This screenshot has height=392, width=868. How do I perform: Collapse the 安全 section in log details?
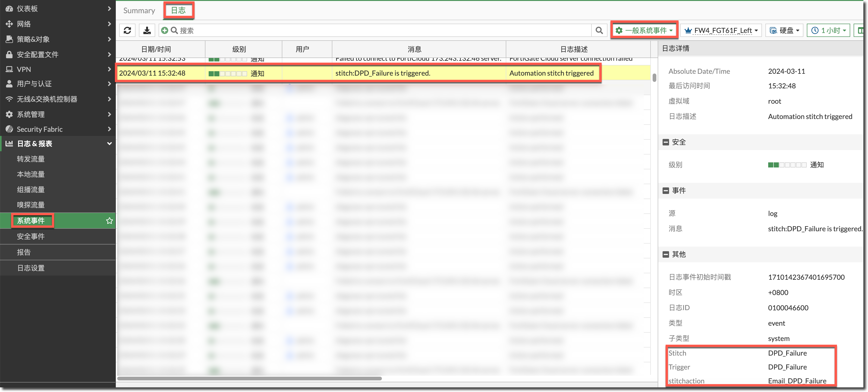tap(666, 142)
